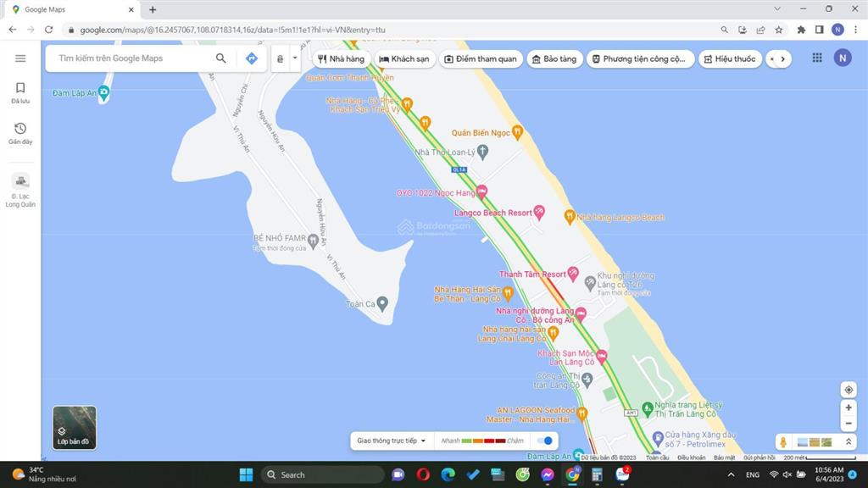This screenshot has width=868, height=488.
Task: Filter by Khách sạn (hotels)
Action: (404, 58)
